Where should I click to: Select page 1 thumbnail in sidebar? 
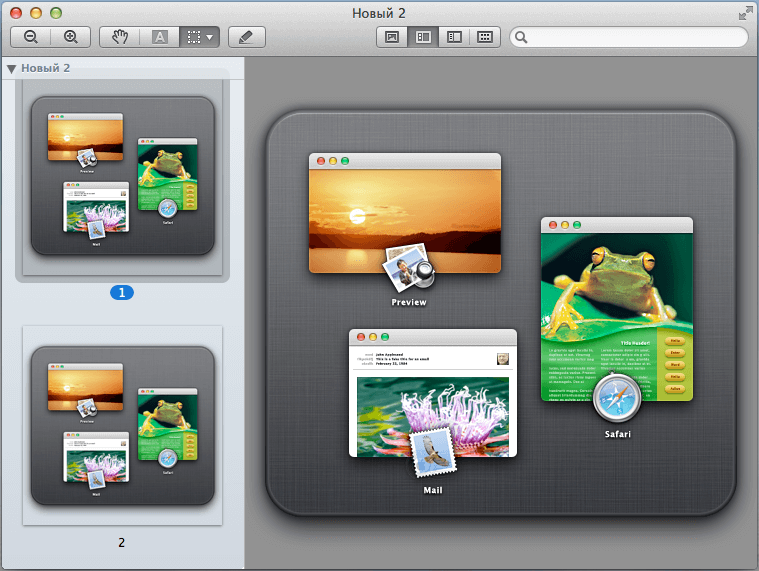(x=122, y=176)
